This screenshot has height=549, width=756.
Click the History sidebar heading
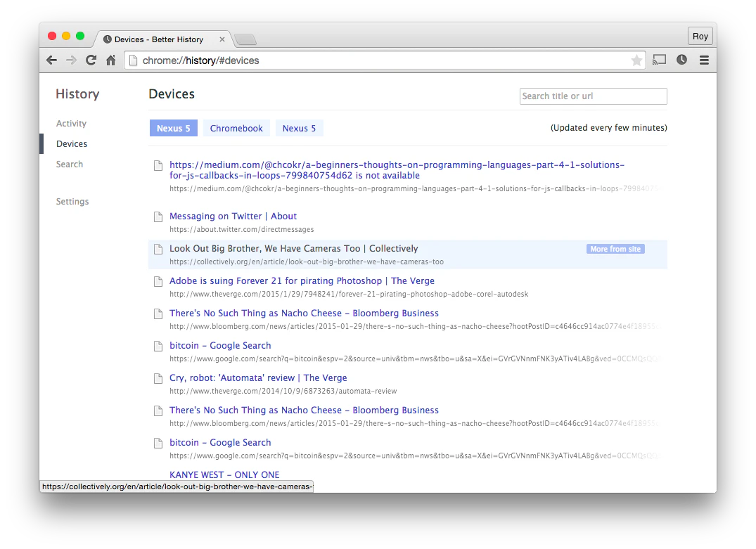coord(77,94)
